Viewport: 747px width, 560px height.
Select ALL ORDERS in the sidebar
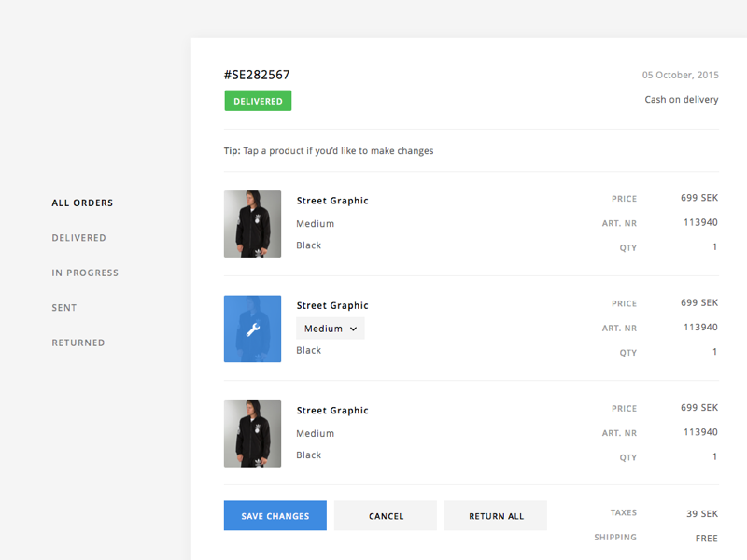[81, 203]
